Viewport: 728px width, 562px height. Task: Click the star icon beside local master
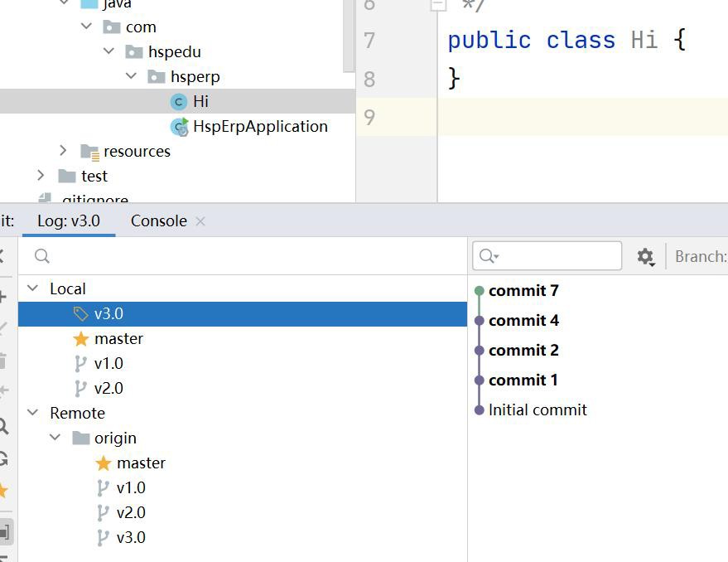(x=80, y=339)
